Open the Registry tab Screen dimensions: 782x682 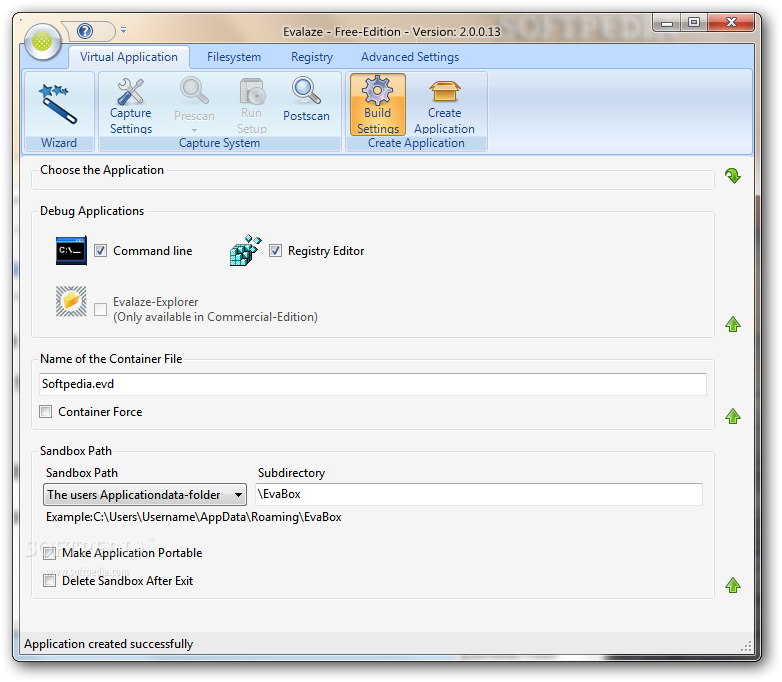[312, 57]
